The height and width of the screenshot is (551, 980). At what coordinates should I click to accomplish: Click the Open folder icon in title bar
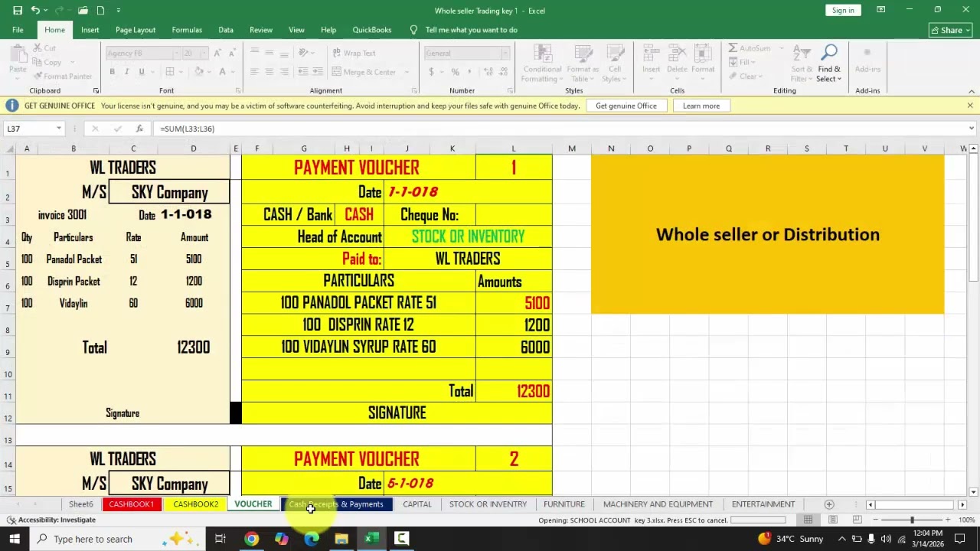pos(83,10)
